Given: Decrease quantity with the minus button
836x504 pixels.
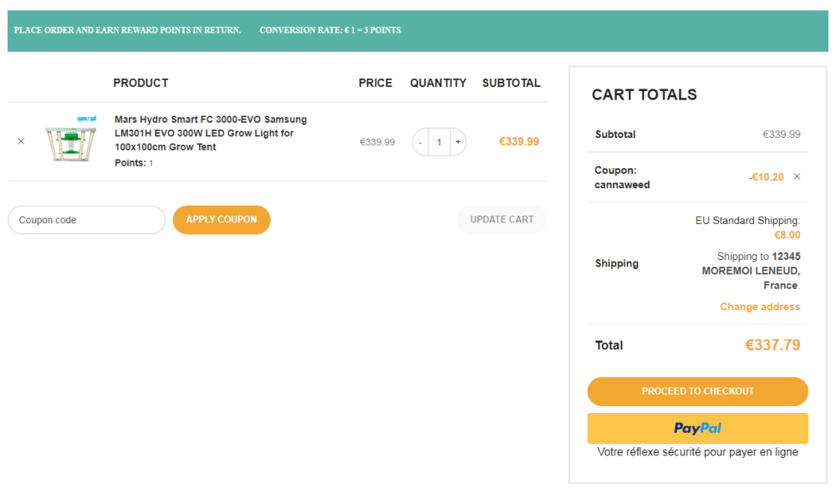Looking at the screenshot, I should [421, 142].
